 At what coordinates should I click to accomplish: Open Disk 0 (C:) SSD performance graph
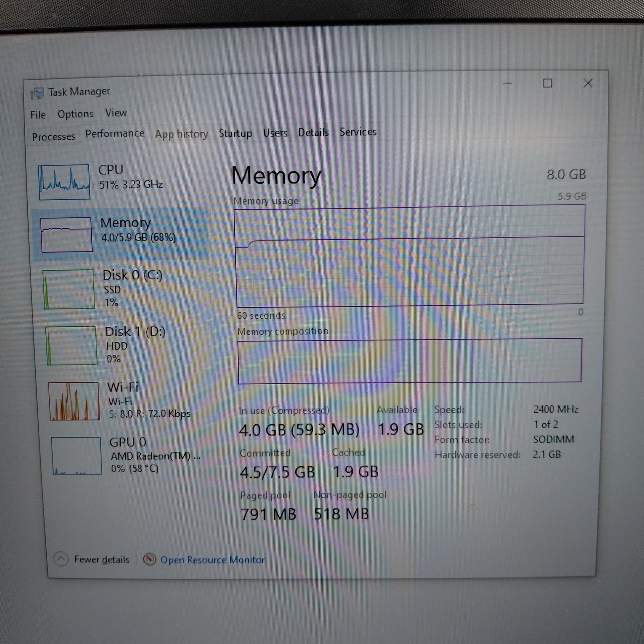[69, 289]
